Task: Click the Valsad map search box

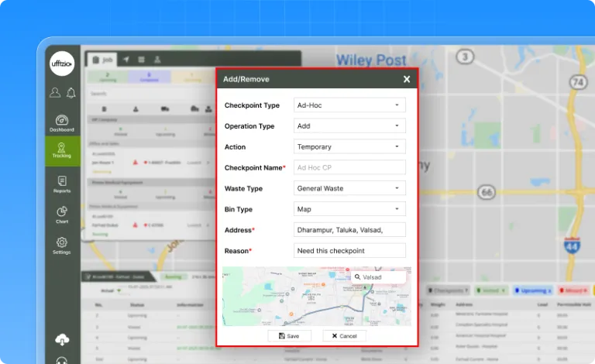Action: point(378,276)
